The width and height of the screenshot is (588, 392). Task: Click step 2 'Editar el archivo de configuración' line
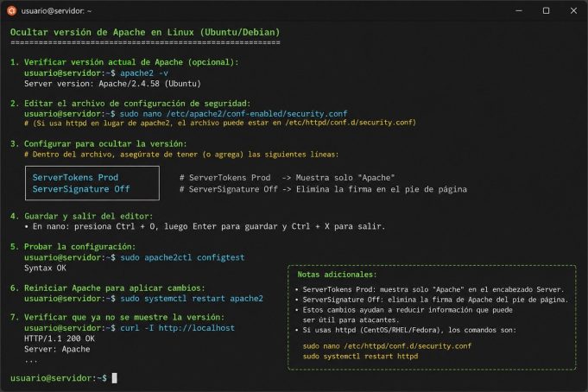pos(130,103)
